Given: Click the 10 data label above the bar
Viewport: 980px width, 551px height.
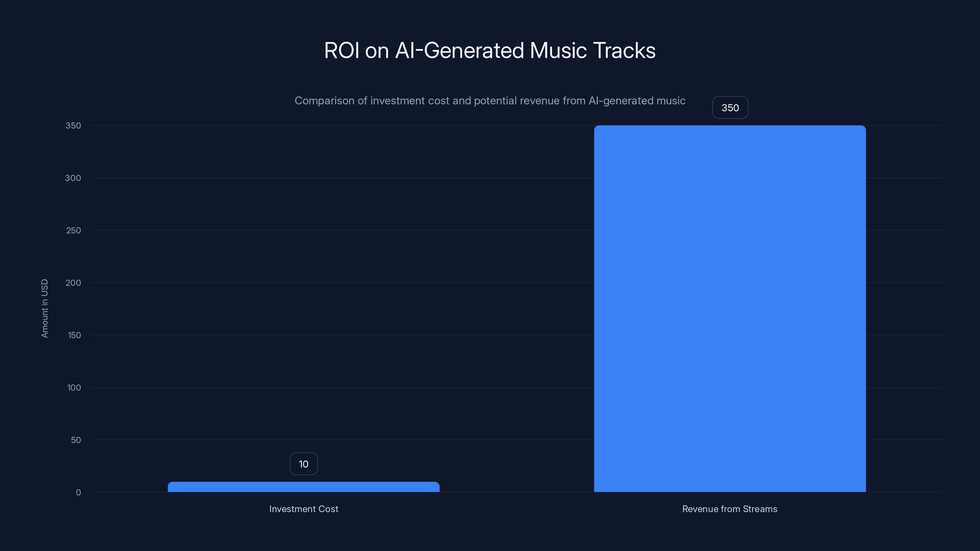Looking at the screenshot, I should [303, 464].
